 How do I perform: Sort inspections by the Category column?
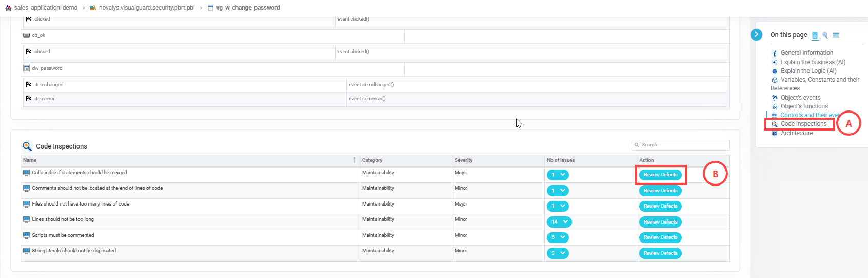(x=372, y=160)
